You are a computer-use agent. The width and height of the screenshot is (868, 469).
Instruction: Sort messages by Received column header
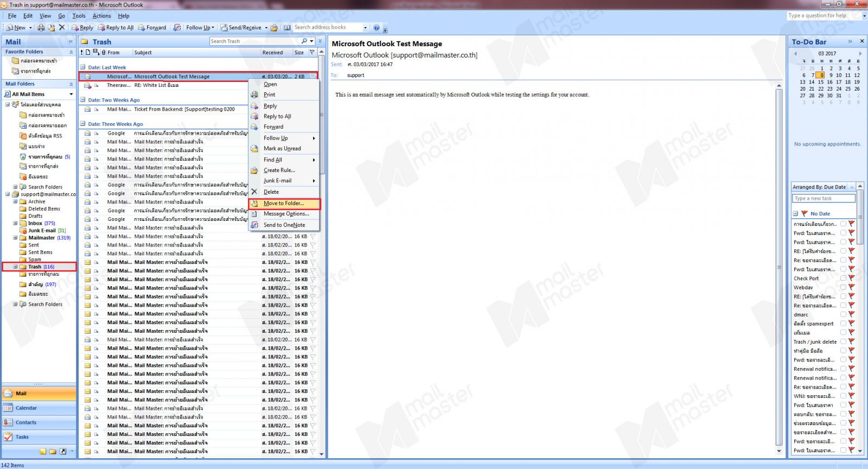[x=276, y=53]
